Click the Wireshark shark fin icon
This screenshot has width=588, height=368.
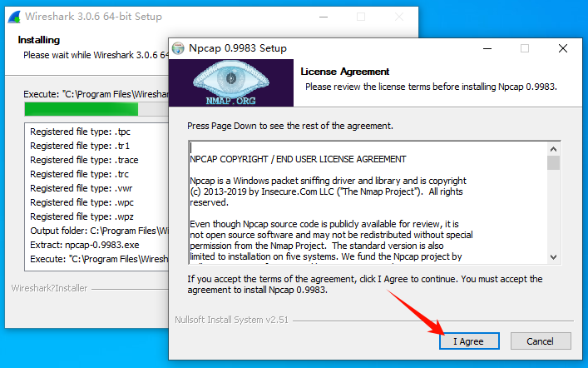15,17
